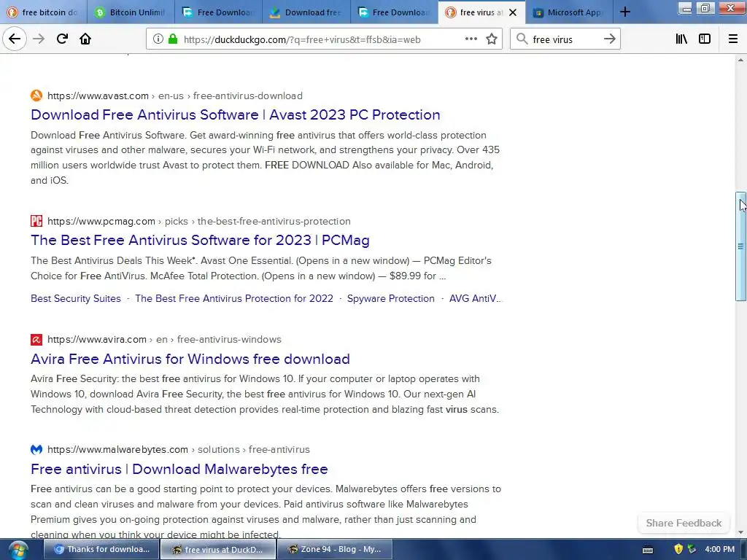Click the Malwarebytes favicon in results
Image resolution: width=747 pixels, height=560 pixels.
coord(36,449)
